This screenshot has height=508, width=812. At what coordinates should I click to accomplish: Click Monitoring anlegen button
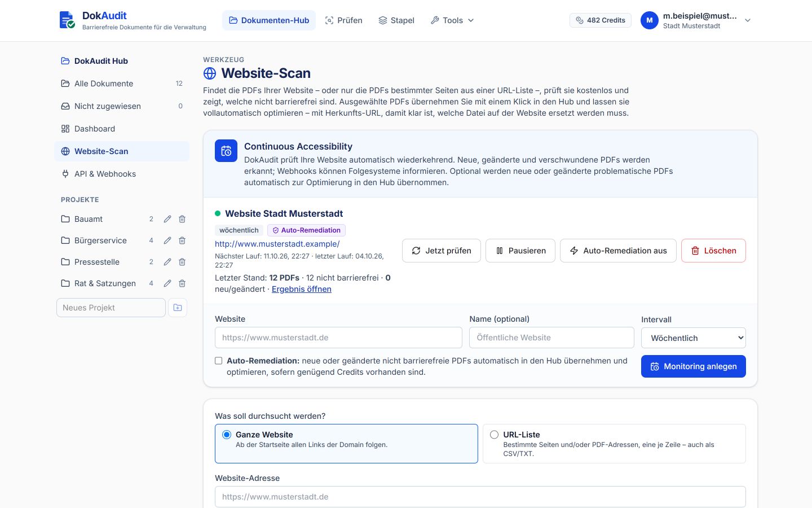[x=694, y=366]
